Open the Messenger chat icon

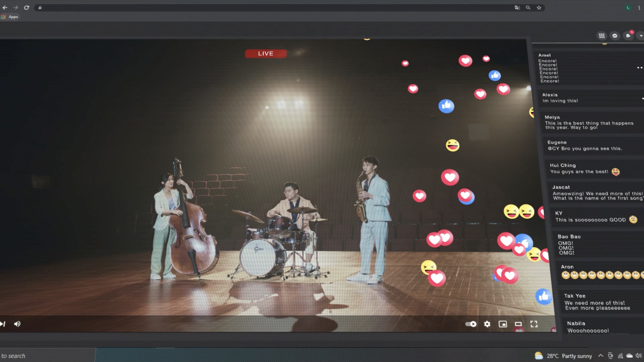point(615,36)
